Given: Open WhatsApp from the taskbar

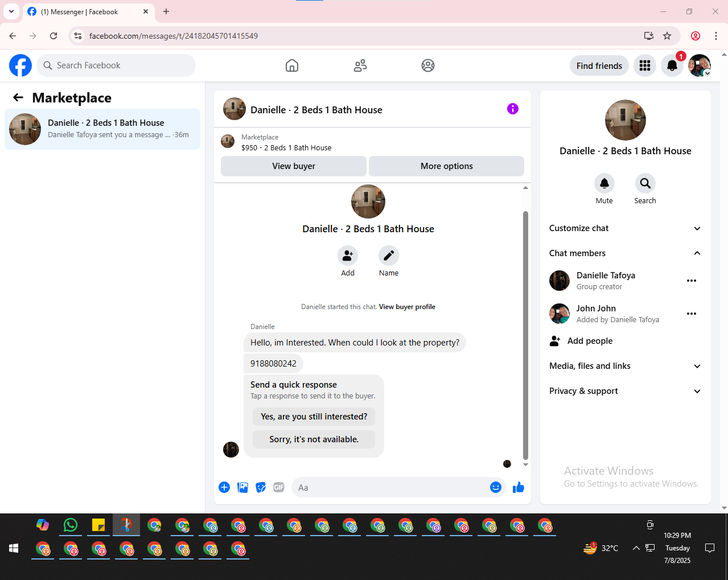Looking at the screenshot, I should tap(71, 525).
